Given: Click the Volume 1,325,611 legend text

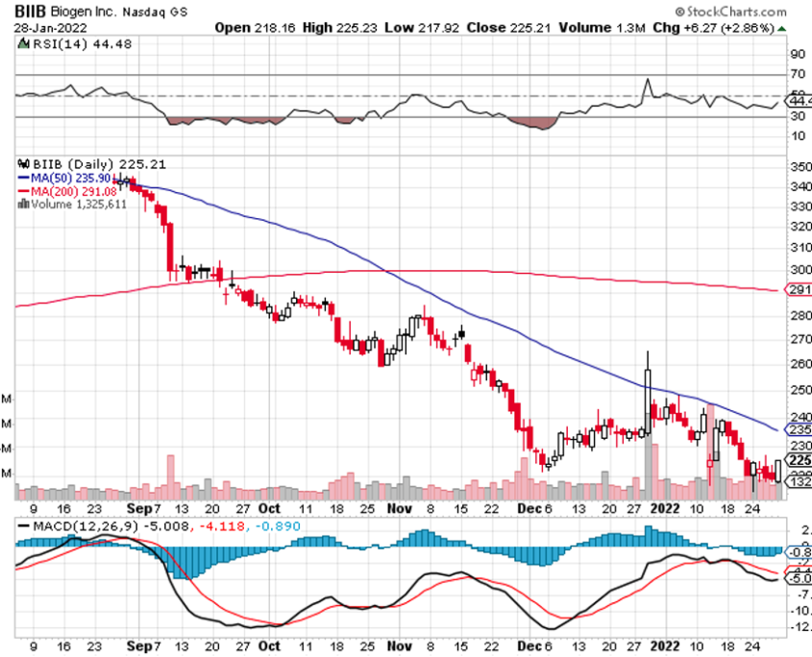Looking at the screenshot, I should pos(79,204).
